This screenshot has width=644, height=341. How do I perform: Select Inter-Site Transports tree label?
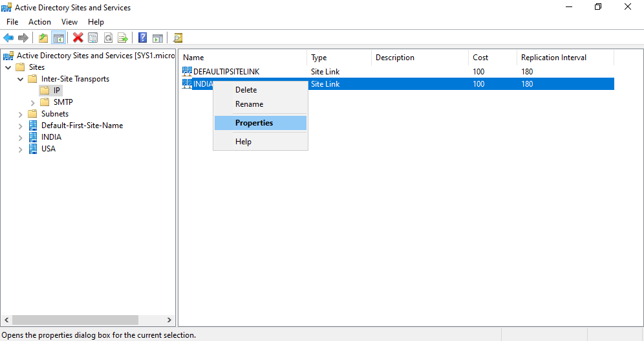click(75, 78)
